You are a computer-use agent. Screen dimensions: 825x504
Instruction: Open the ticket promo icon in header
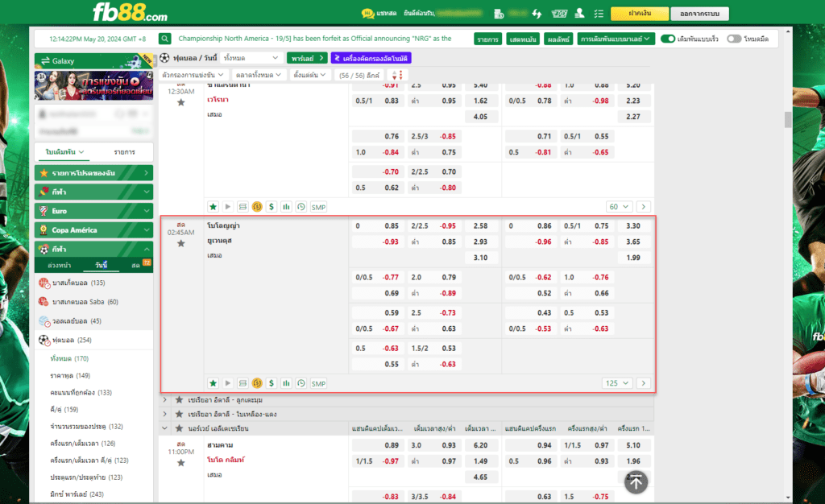[559, 14]
